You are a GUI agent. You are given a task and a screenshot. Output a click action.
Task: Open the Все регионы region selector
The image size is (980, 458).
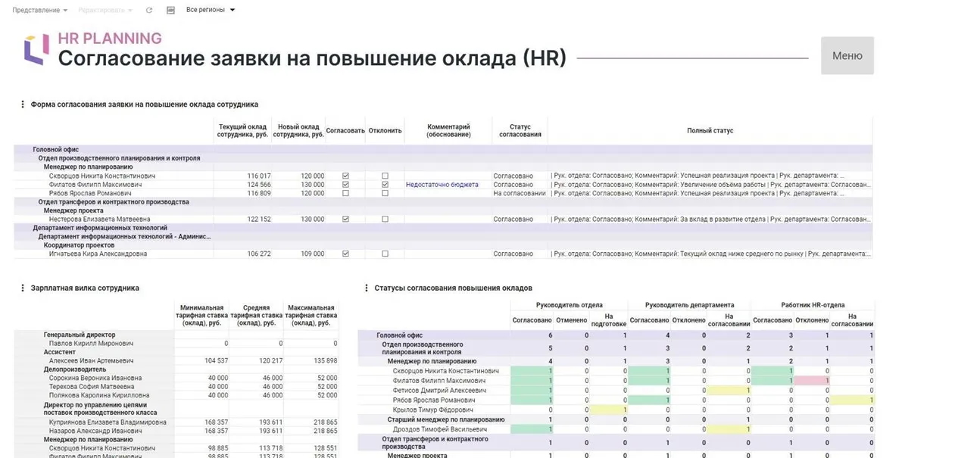(x=211, y=10)
